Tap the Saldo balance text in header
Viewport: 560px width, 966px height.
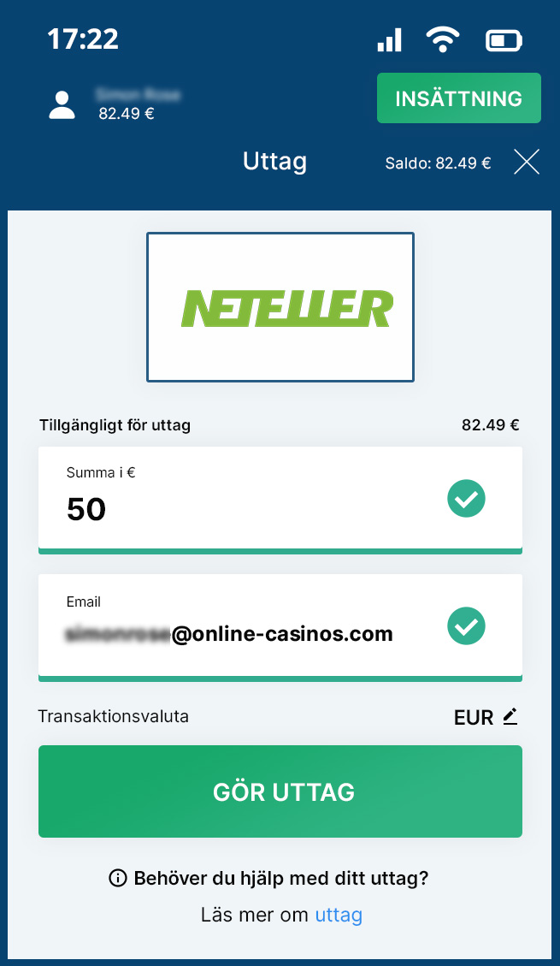(x=438, y=163)
